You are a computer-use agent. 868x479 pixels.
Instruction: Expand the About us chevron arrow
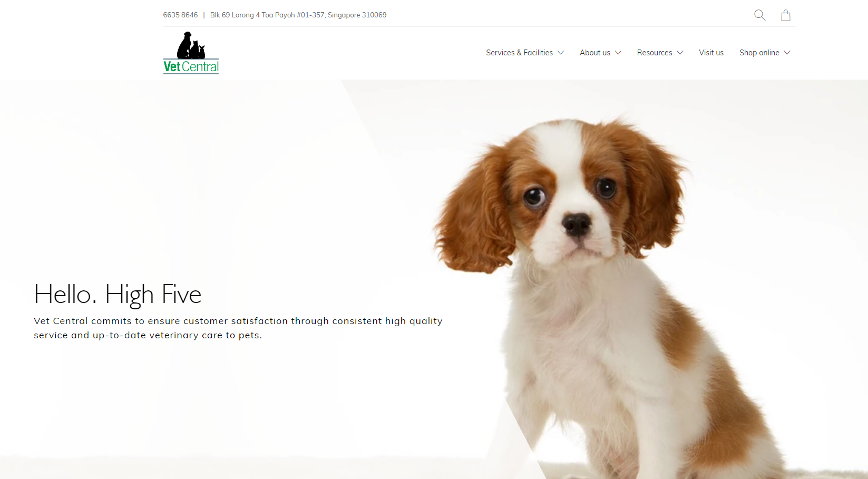point(618,53)
